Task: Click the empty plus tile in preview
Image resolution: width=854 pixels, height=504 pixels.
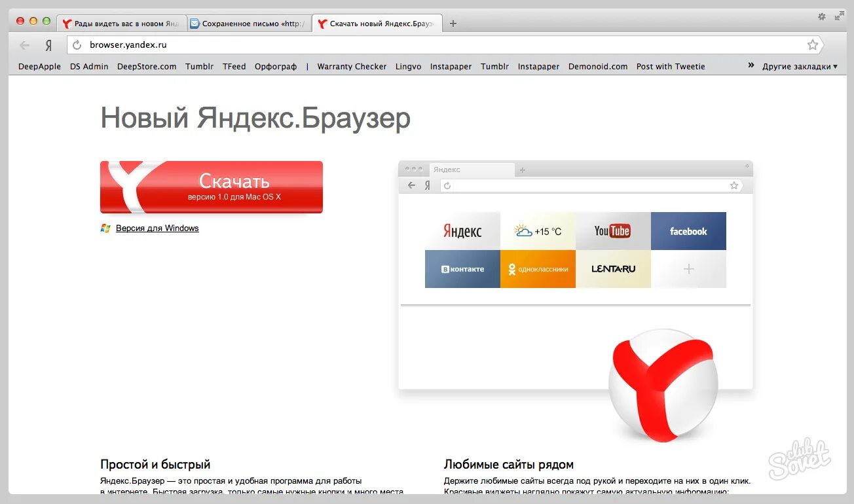Action: pyautogui.click(x=688, y=269)
